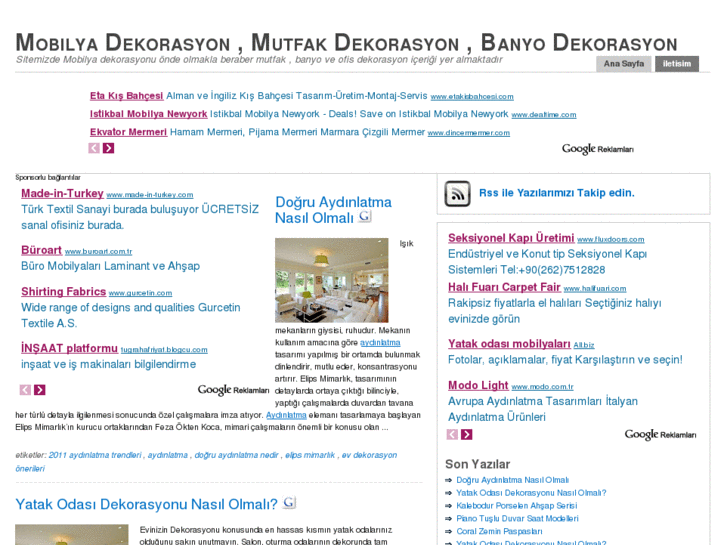Open recent post Piano Tuşlu Duvar Saat Modelleri
The height and width of the screenshot is (545, 727).
(517, 519)
